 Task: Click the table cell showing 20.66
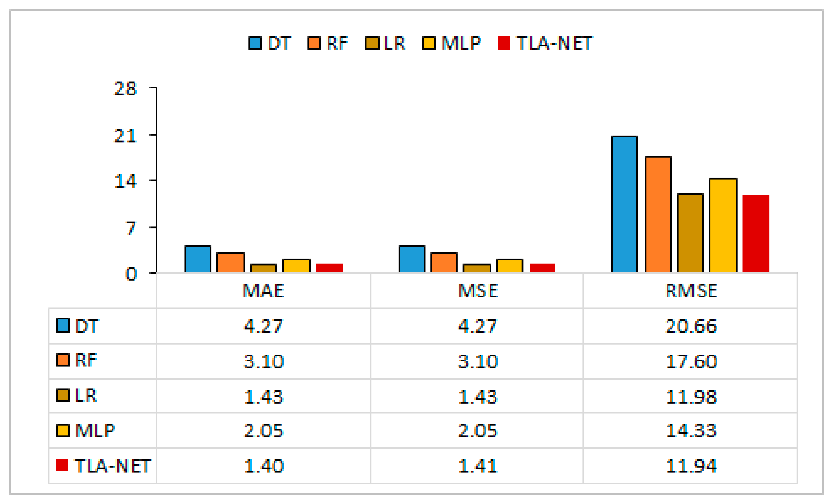click(x=691, y=326)
